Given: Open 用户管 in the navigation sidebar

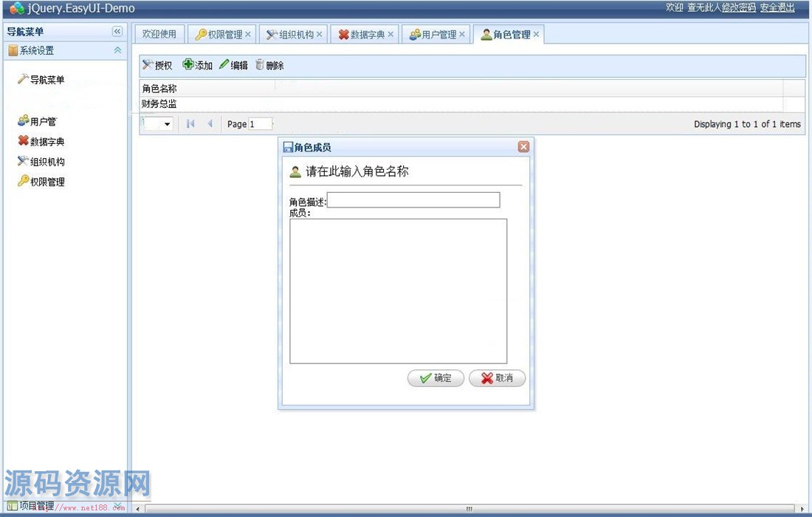Looking at the screenshot, I should point(42,121).
